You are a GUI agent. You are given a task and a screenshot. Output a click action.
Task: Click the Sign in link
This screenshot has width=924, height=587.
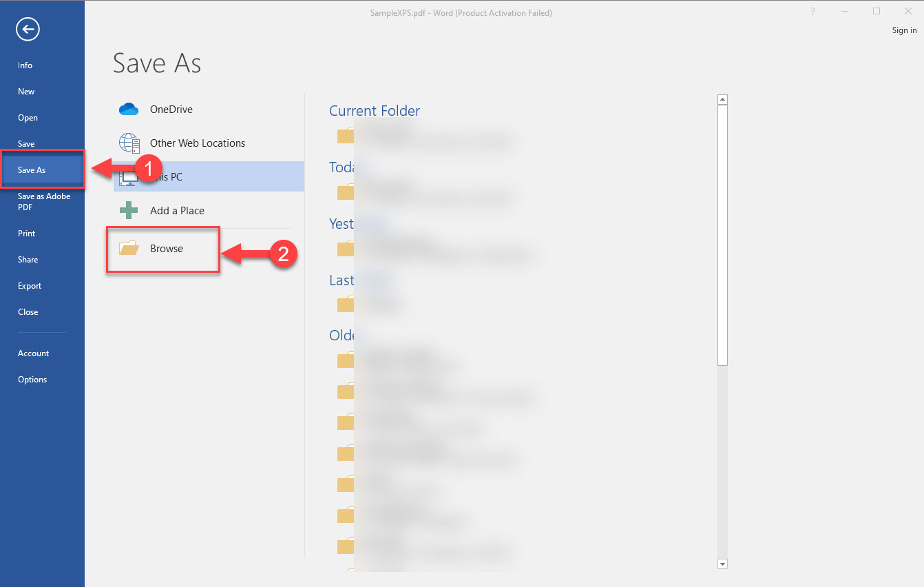pos(904,30)
